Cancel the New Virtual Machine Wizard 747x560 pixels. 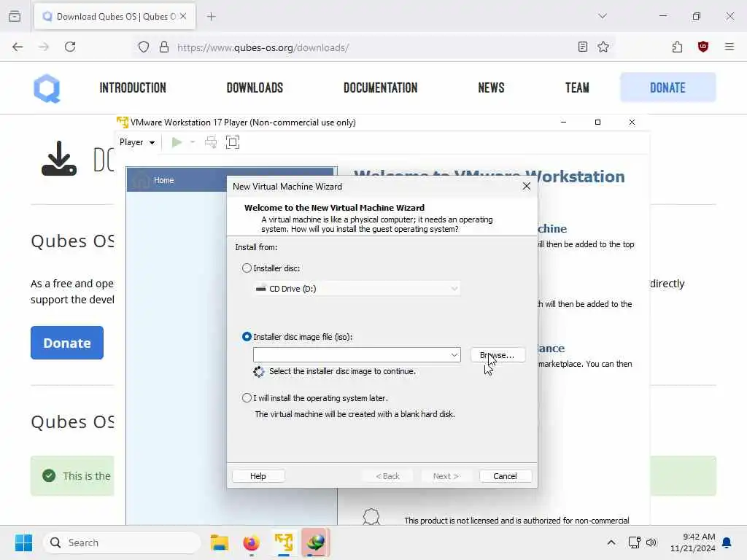click(x=505, y=476)
